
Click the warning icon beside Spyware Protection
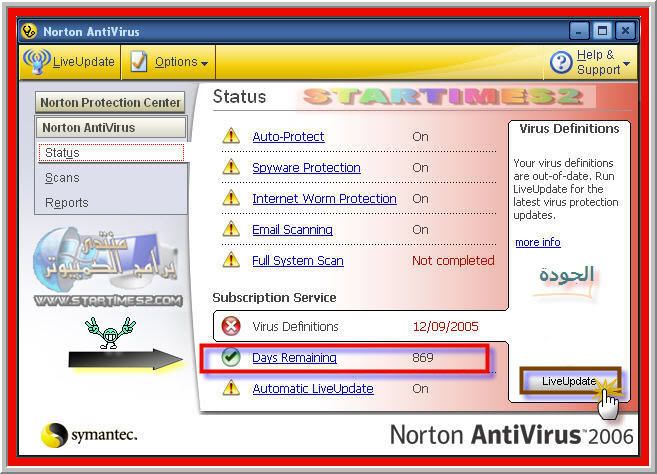click(x=231, y=167)
